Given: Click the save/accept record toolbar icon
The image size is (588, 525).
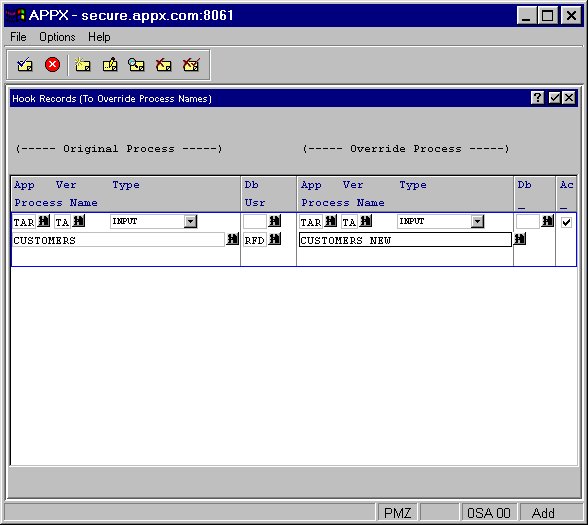Looking at the screenshot, I should [x=25, y=65].
